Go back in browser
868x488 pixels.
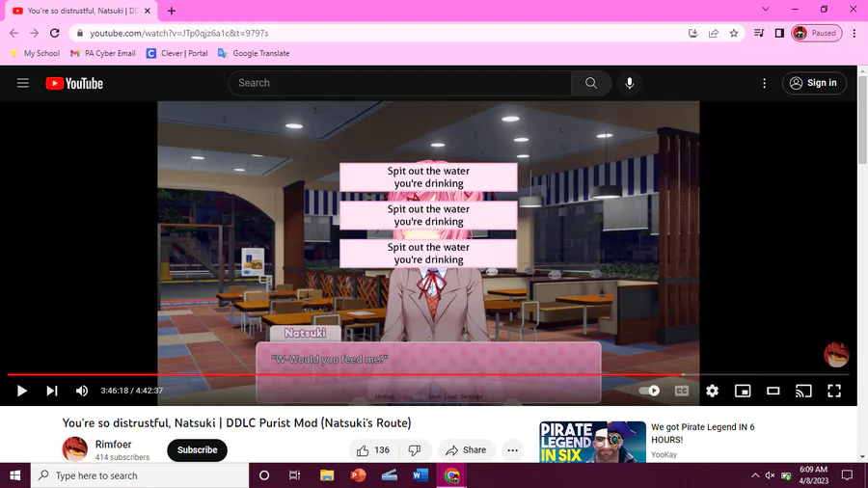tap(14, 33)
